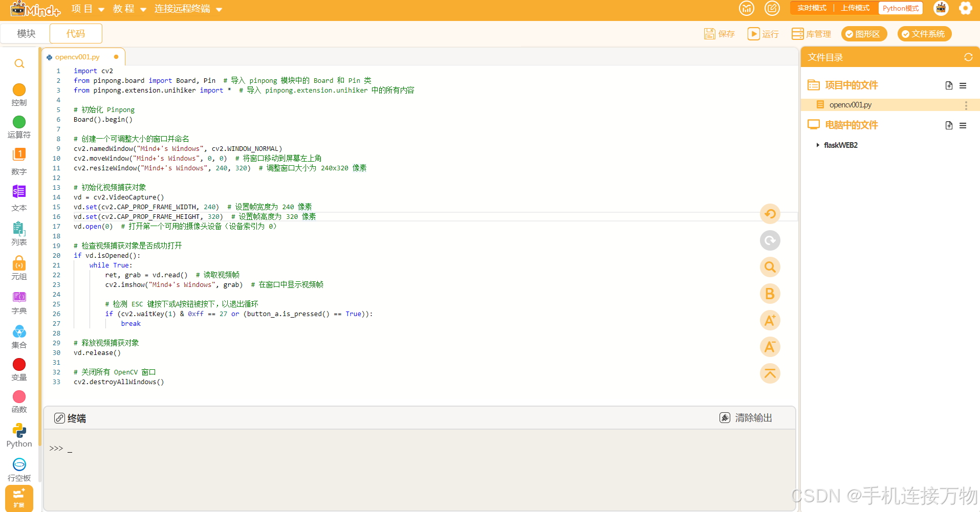The width and height of the screenshot is (980, 512).
Task: Click line number 33 in the gutter
Action: [56, 382]
